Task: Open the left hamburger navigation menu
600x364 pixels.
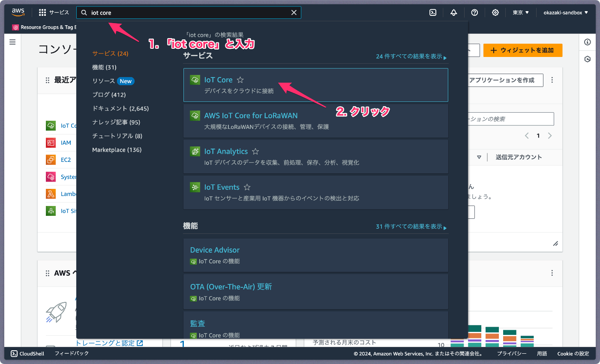Action: point(12,42)
